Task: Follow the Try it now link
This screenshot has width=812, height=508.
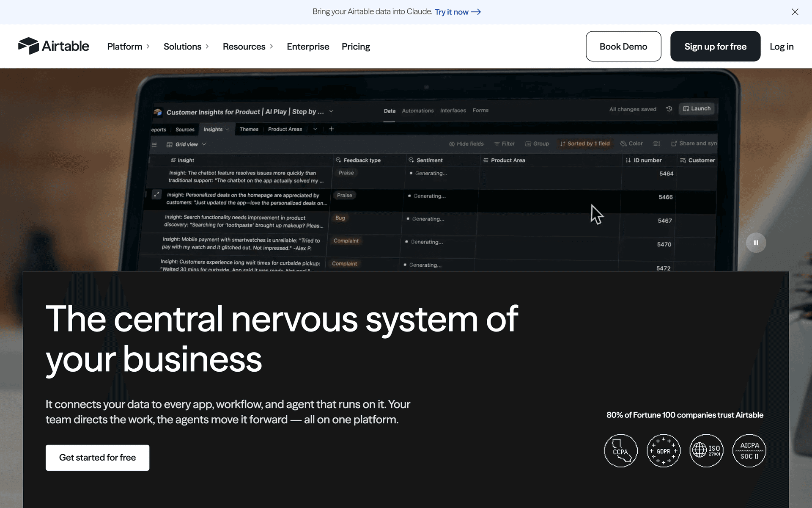Action: click(458, 12)
